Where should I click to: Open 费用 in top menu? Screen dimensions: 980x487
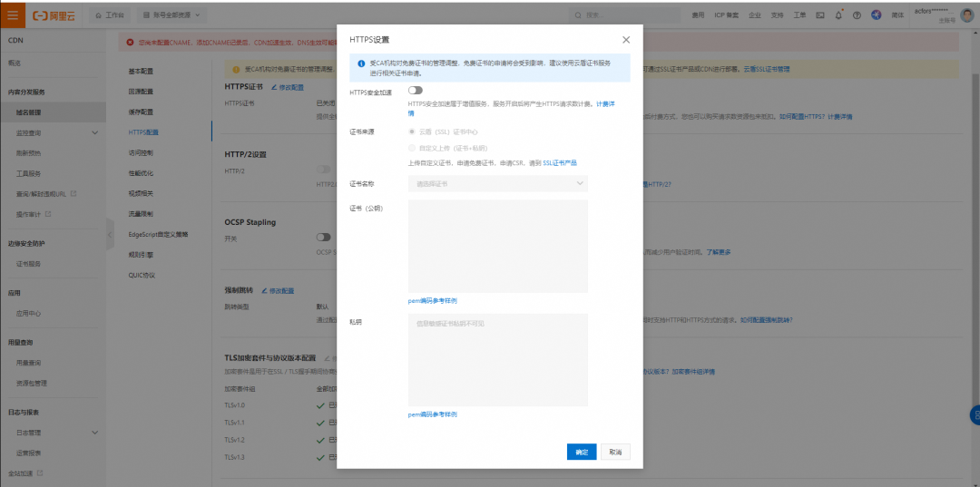(698, 15)
